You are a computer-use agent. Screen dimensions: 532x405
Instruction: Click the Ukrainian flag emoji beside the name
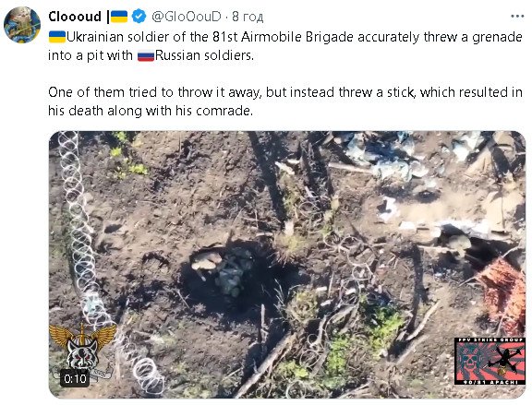point(119,17)
